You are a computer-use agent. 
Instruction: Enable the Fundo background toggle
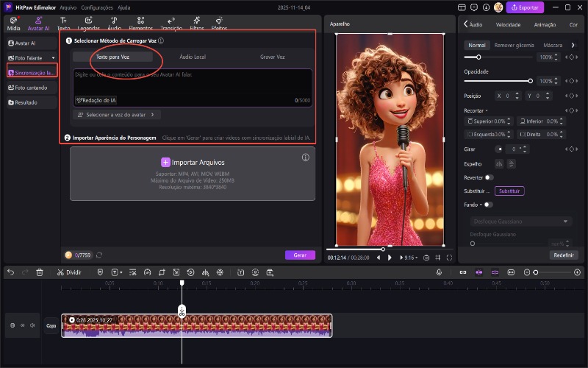pyautogui.click(x=489, y=204)
